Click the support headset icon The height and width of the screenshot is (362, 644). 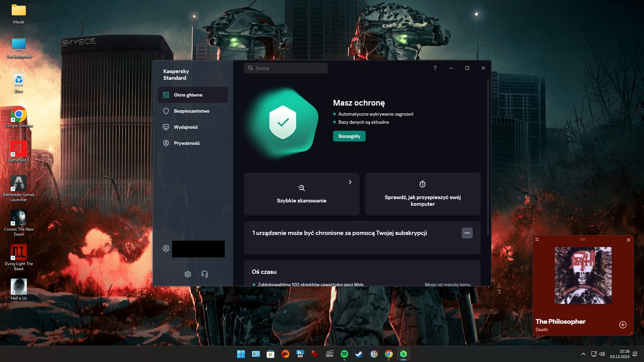[x=205, y=274]
